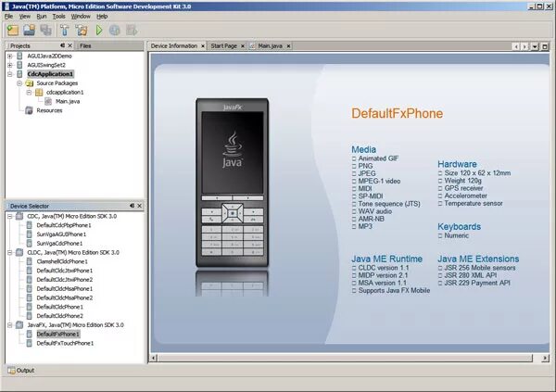Select the AGUIJava2DDemo project
Screen dimensions: 556x392
coord(49,56)
